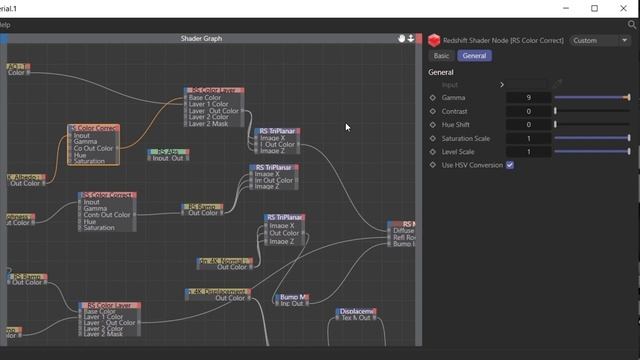Click the Hue Shift keyframe diamond icon

(x=433, y=125)
